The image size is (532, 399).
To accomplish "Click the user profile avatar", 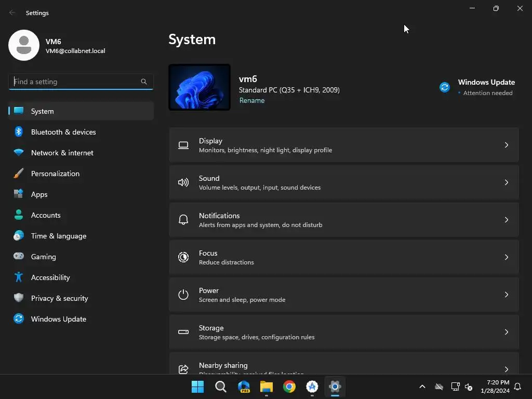I will pyautogui.click(x=24, y=46).
